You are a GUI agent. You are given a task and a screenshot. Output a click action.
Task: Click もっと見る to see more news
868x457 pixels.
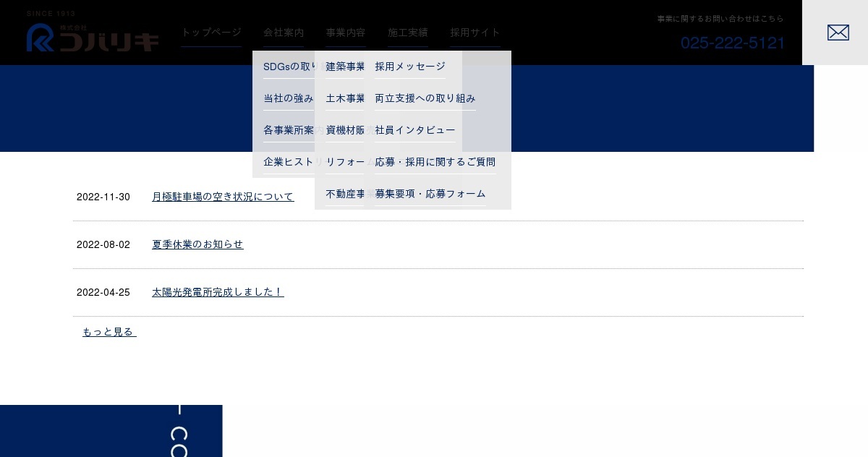tap(109, 332)
